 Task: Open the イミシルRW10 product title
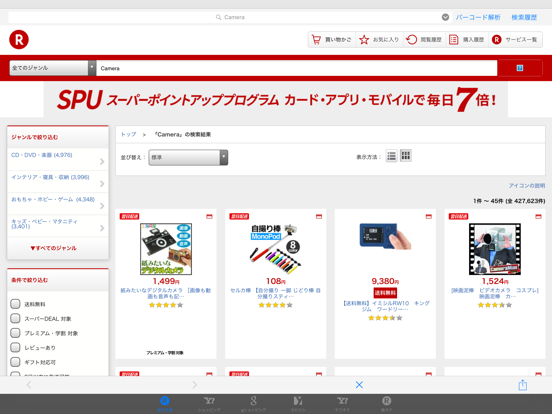coord(385,306)
